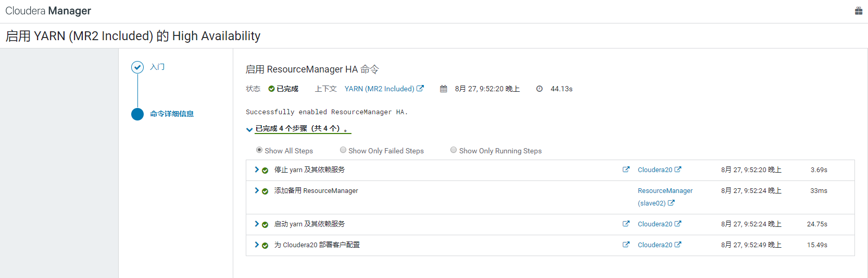The width and height of the screenshot is (868, 278).
Task: Click the 33ms duration value
Action: click(819, 191)
